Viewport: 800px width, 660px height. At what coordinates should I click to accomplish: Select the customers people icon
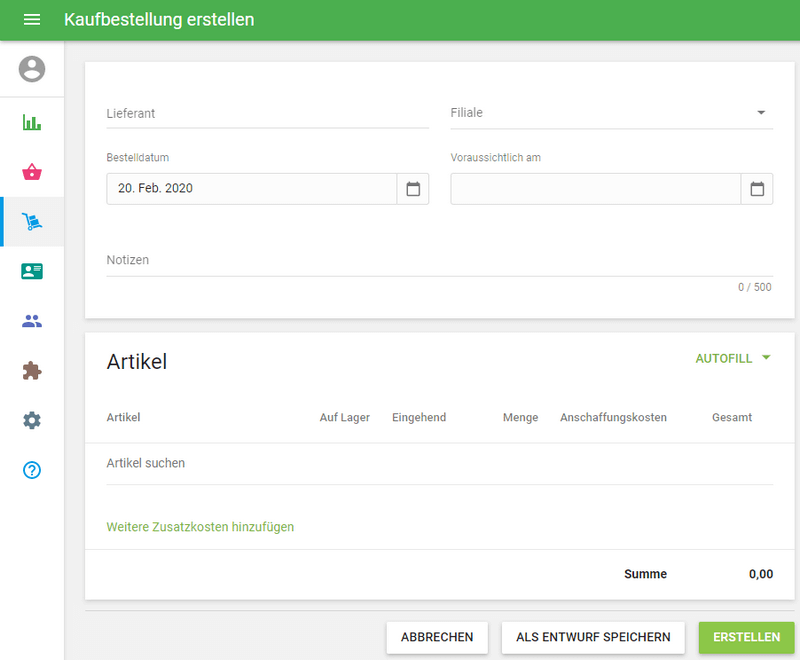point(31,320)
